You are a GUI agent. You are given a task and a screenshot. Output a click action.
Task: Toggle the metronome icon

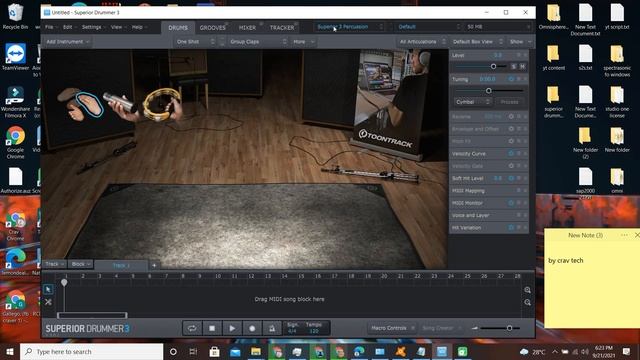click(271, 328)
